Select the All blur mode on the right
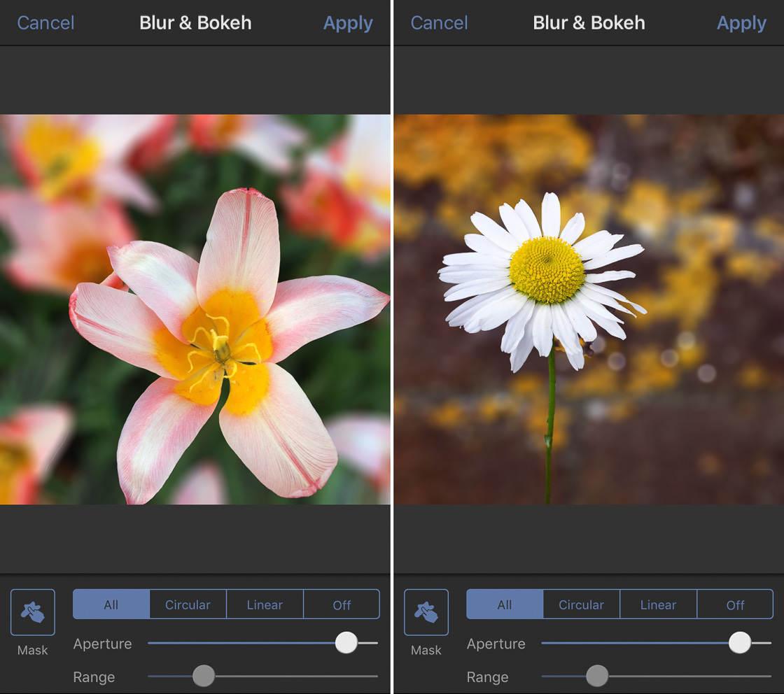 click(504, 604)
